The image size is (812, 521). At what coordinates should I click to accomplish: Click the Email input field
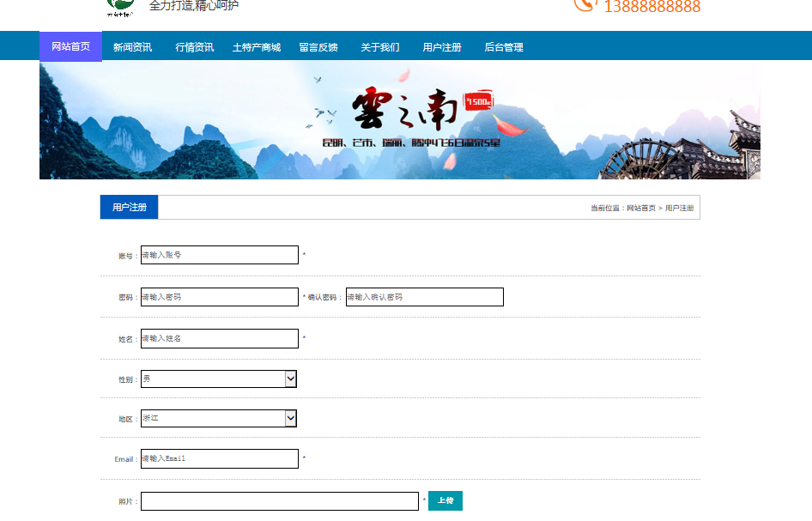219,458
